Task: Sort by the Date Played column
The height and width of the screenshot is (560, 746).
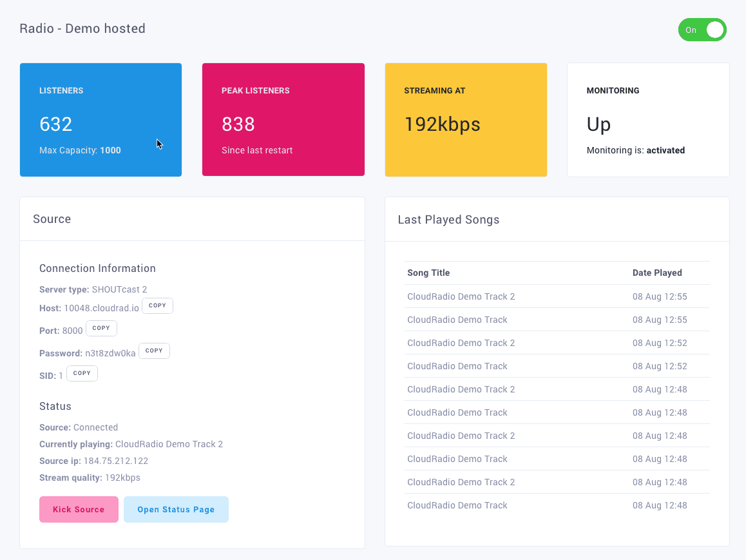Action: tap(657, 273)
